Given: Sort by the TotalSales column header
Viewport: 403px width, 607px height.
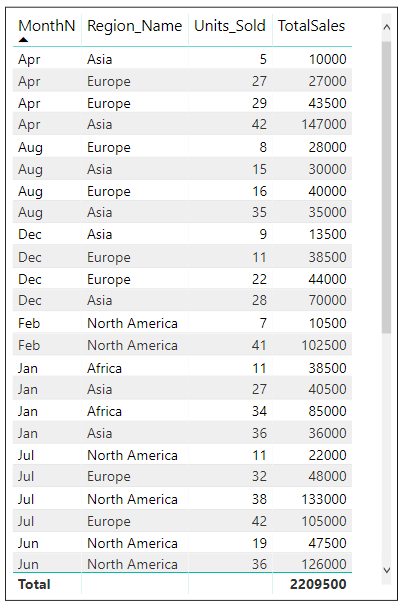Looking at the screenshot, I should point(311,26).
